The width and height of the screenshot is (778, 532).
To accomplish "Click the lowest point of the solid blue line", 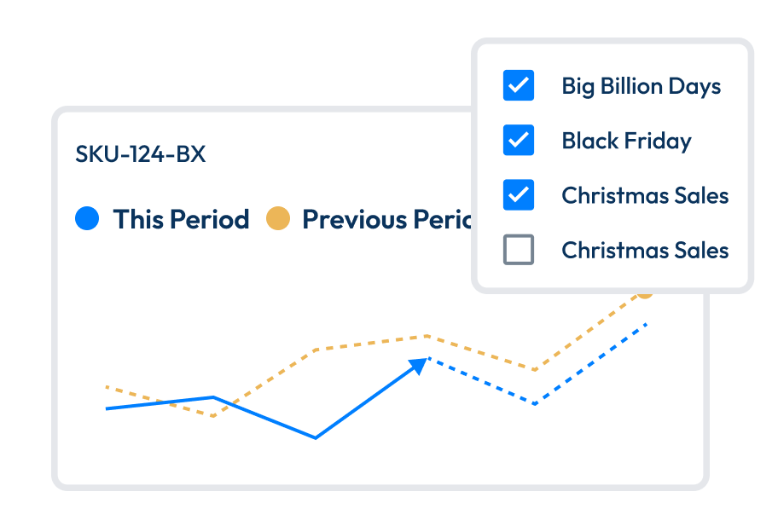I will pos(316,437).
